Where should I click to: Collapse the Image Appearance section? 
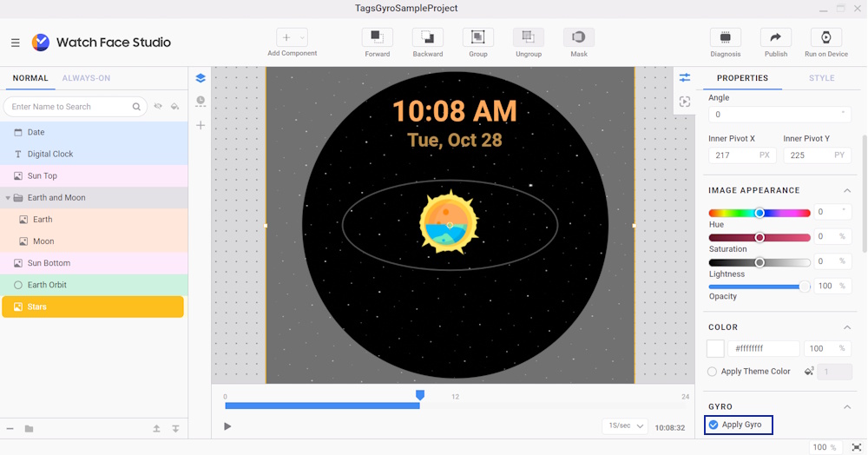click(847, 190)
